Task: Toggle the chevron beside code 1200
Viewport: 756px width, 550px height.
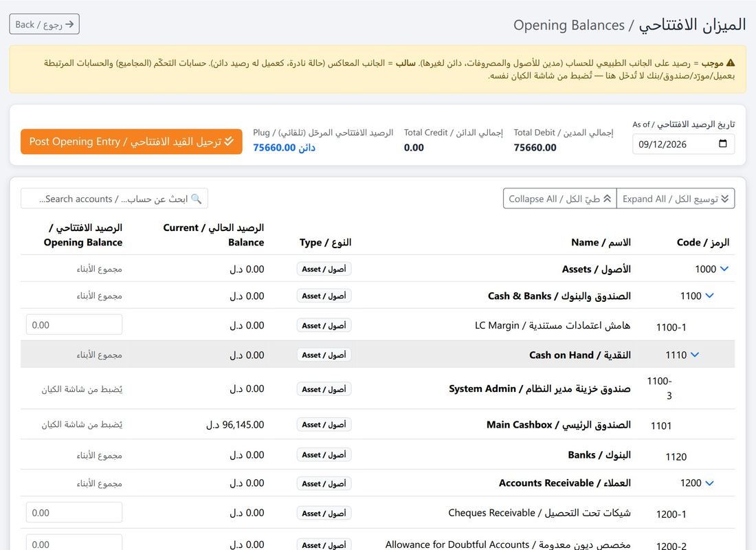Action: [709, 483]
